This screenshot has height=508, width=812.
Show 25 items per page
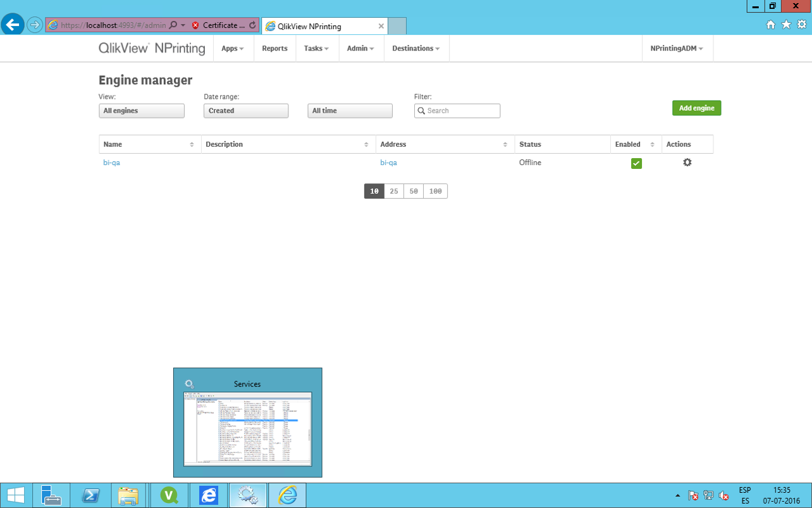coord(394,191)
